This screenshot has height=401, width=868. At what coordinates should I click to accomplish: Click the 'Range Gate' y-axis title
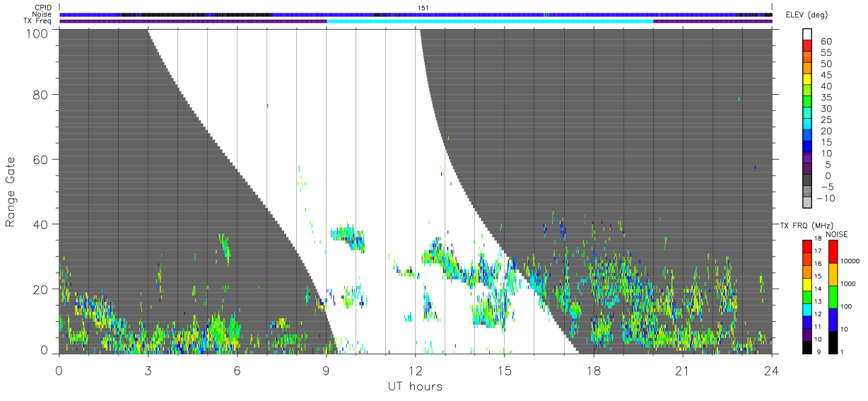[x=11, y=191]
